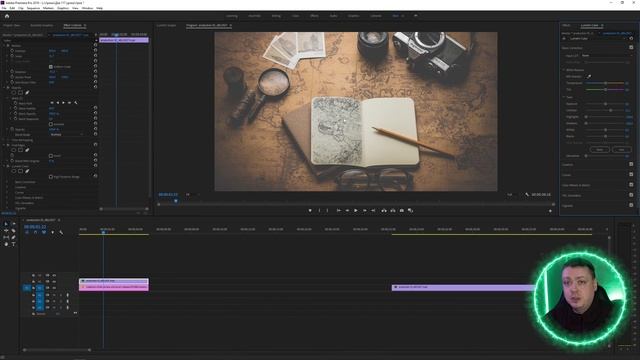640x360 pixels.
Task: Toggle Uniform Scale checkbox
Action: (51, 67)
